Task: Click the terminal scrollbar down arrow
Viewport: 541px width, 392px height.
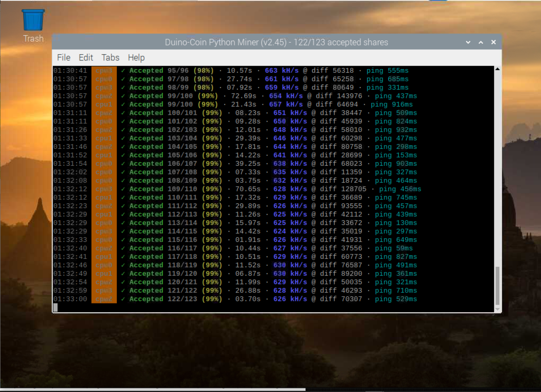Action: point(498,309)
